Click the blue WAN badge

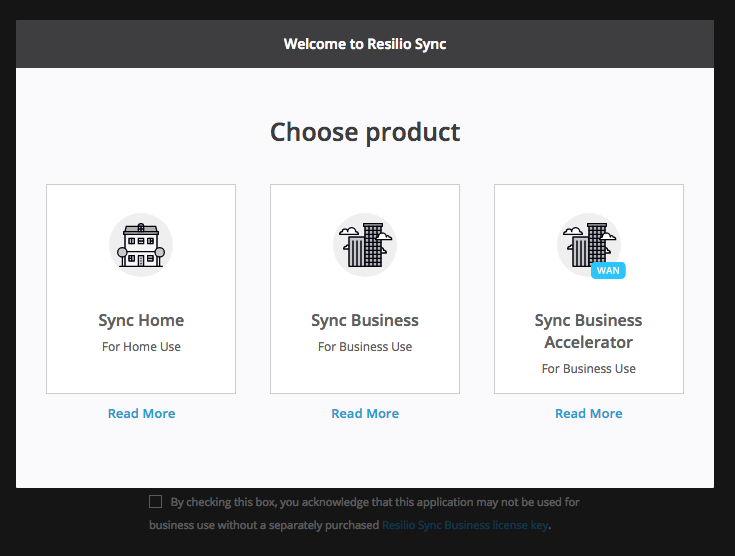(608, 270)
